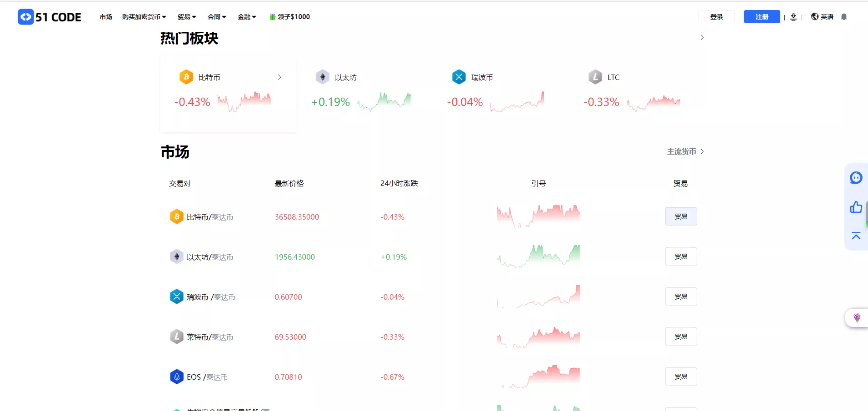The image size is (868, 411).
Task: Select the Bitcoin coin icon in 热门板块
Action: (185, 76)
